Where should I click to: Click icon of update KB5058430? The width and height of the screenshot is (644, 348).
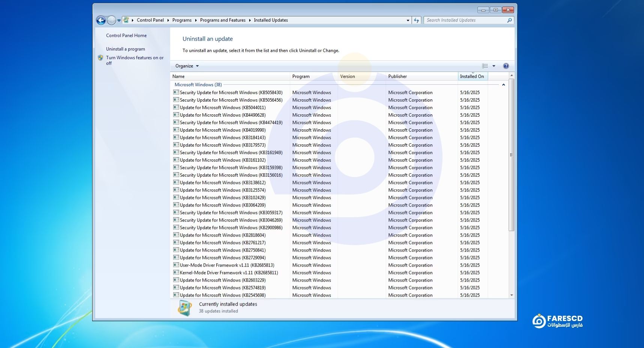[x=176, y=92]
